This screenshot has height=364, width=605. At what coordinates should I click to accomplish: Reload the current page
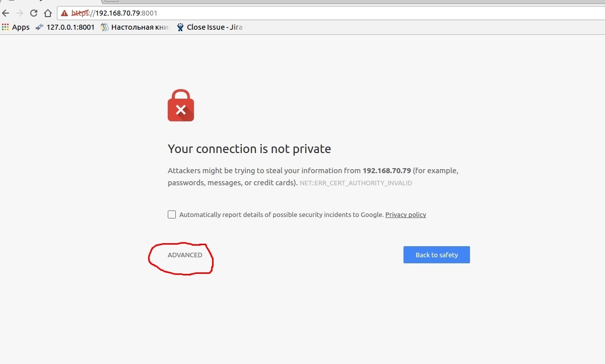click(34, 13)
